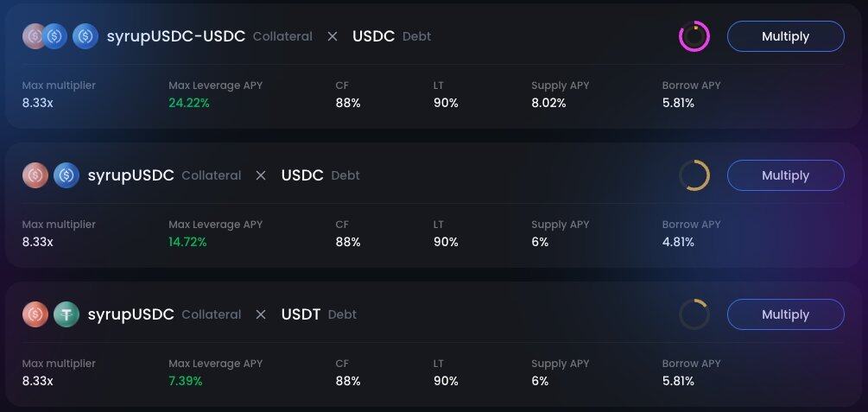The height and width of the screenshot is (412, 868).
Task: Click the USDC debt icon in first row
Action: [86, 36]
